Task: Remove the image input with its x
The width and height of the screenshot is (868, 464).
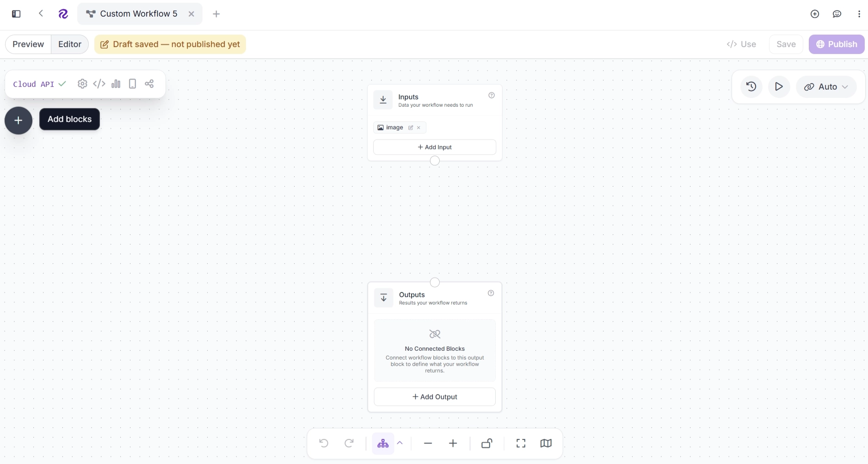Action: (419, 128)
